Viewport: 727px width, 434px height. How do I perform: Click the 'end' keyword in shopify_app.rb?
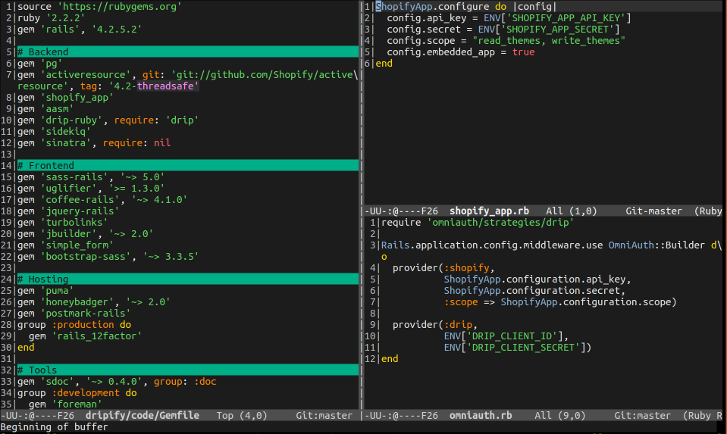point(384,63)
